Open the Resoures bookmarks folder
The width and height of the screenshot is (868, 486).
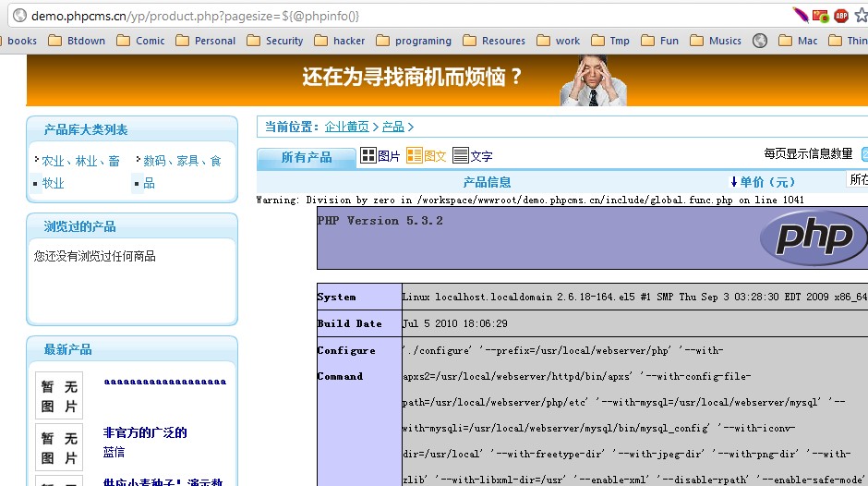494,41
